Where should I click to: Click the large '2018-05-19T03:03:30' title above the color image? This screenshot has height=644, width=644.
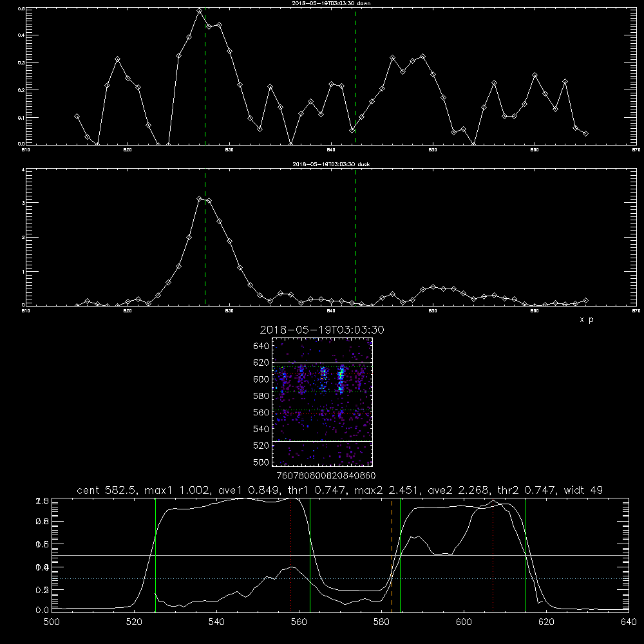[322, 330]
